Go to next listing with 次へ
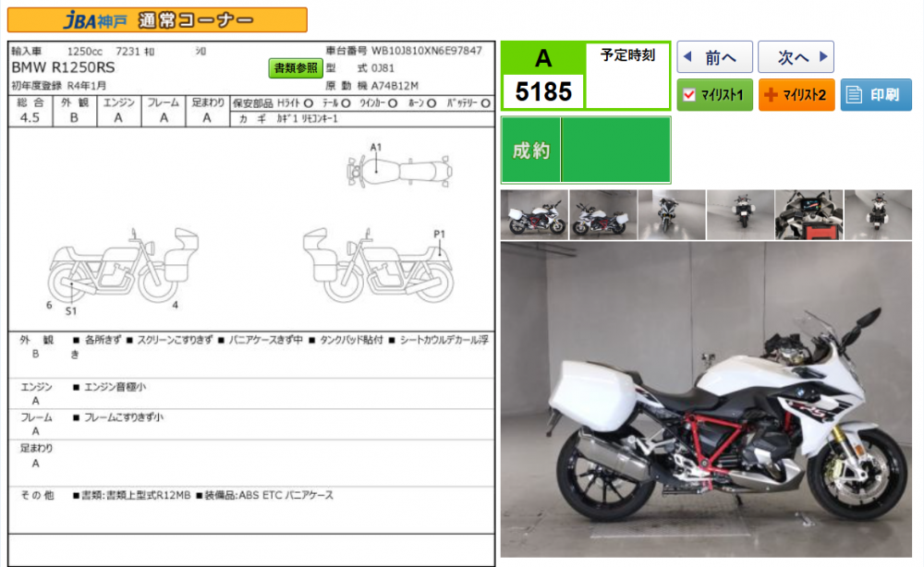Screen dimensions: 924x567 [796, 57]
